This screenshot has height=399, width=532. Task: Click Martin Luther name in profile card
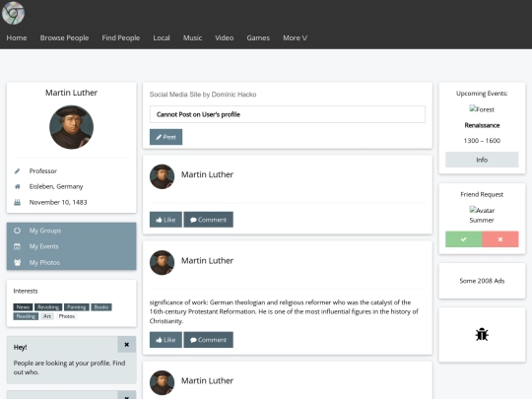(x=72, y=93)
